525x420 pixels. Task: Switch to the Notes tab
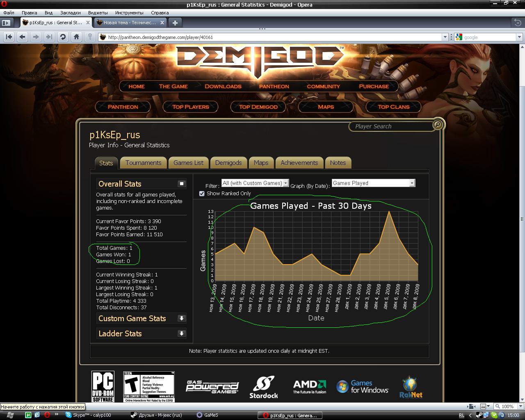[x=338, y=163]
